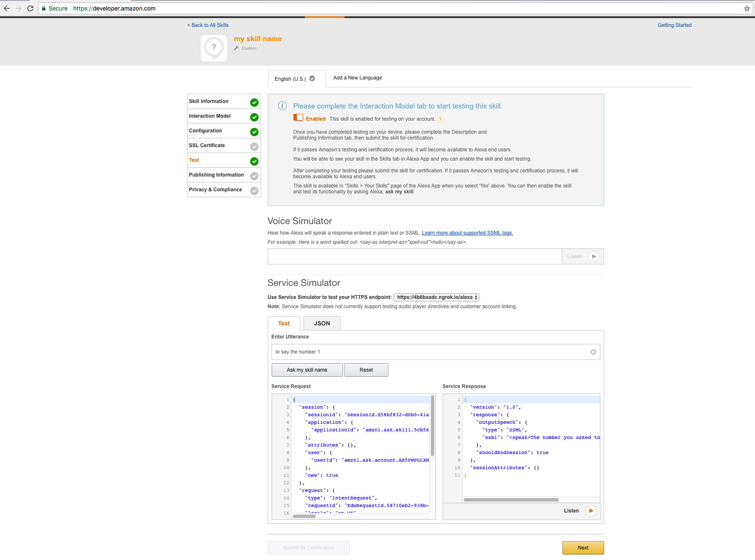755x560 pixels.
Task: Click the gray check for SSL Certificate
Action: point(254,146)
